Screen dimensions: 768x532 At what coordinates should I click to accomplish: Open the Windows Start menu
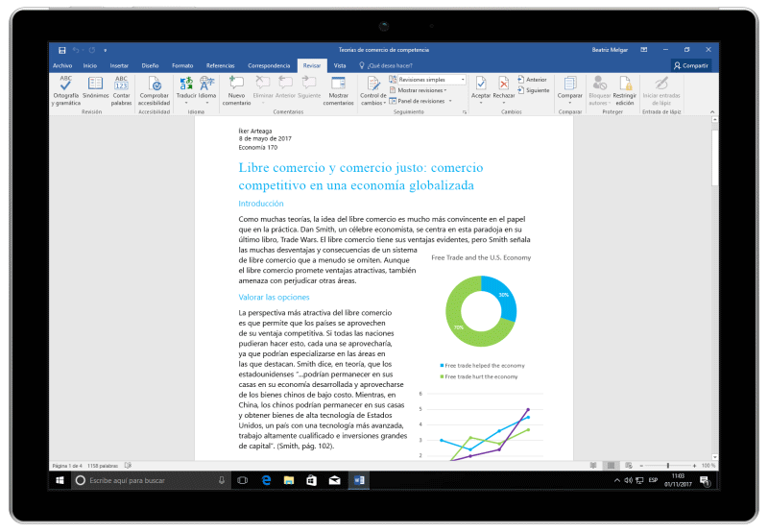pos(60,480)
